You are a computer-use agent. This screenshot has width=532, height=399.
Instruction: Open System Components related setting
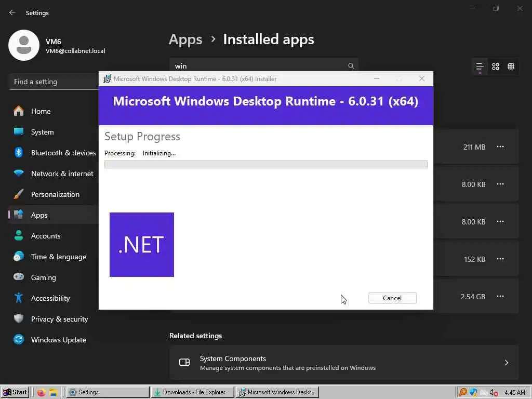[x=344, y=362]
